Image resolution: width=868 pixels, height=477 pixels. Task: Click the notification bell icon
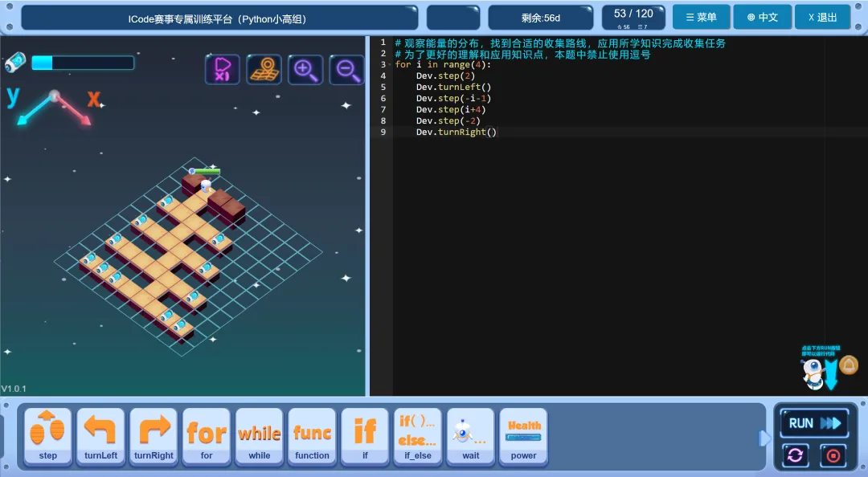click(x=849, y=365)
